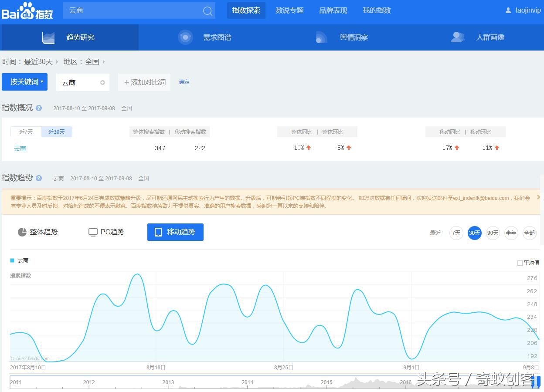Image resolution: width=544 pixels, height=392 pixels.
Task: Click the 移动环比 header label
Action: pyautogui.click(x=481, y=132)
